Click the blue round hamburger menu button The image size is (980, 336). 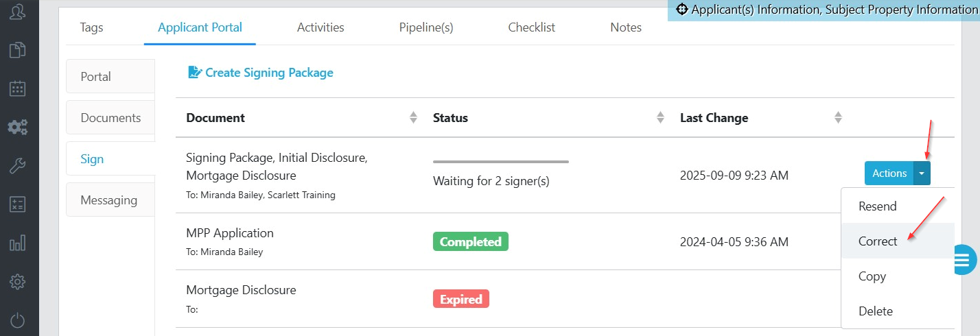click(966, 259)
